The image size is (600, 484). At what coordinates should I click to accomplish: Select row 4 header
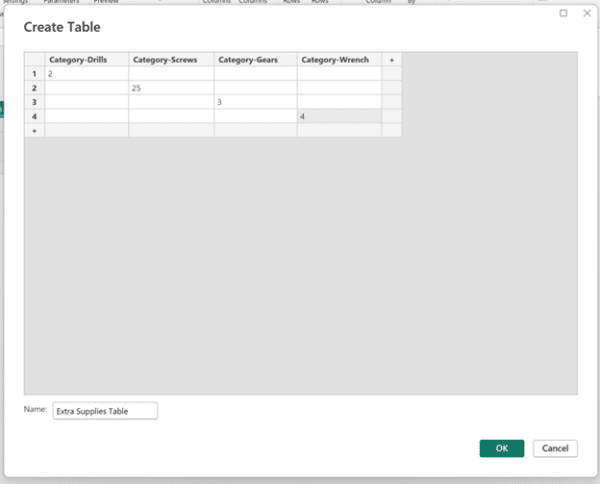(34, 116)
